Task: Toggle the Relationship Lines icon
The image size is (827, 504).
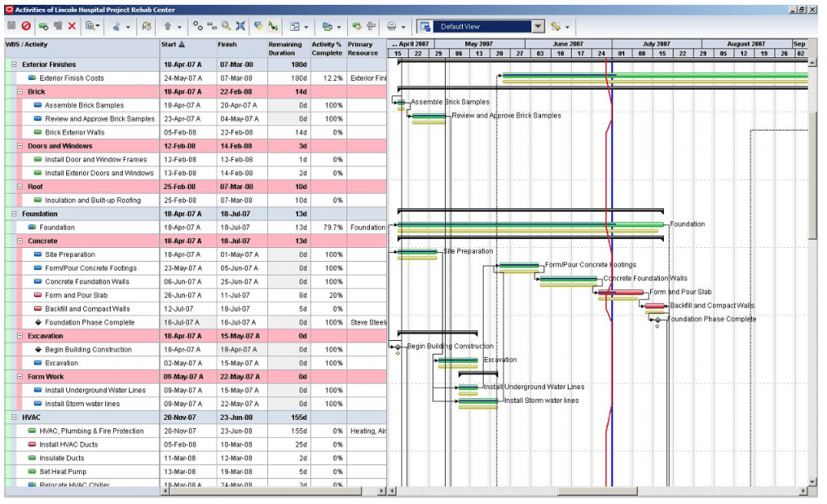Action: coord(273,26)
